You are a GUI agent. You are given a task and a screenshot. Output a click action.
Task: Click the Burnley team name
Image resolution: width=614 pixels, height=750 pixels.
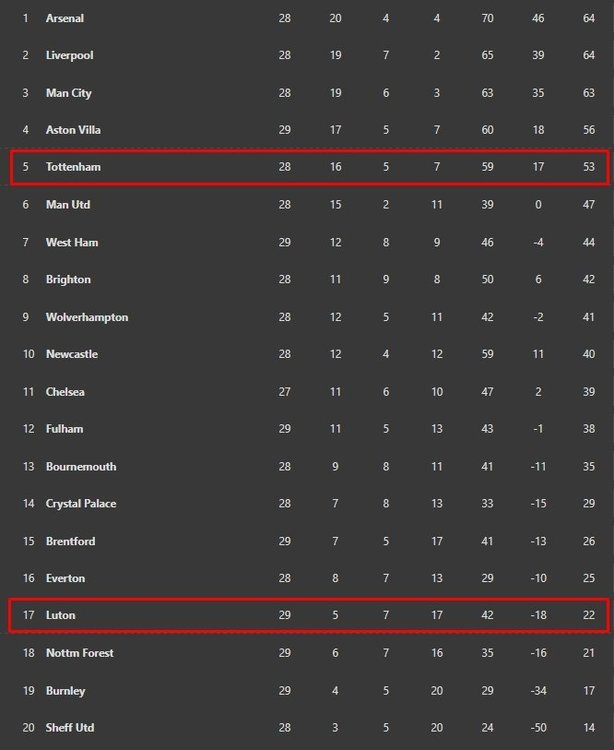tap(65, 690)
